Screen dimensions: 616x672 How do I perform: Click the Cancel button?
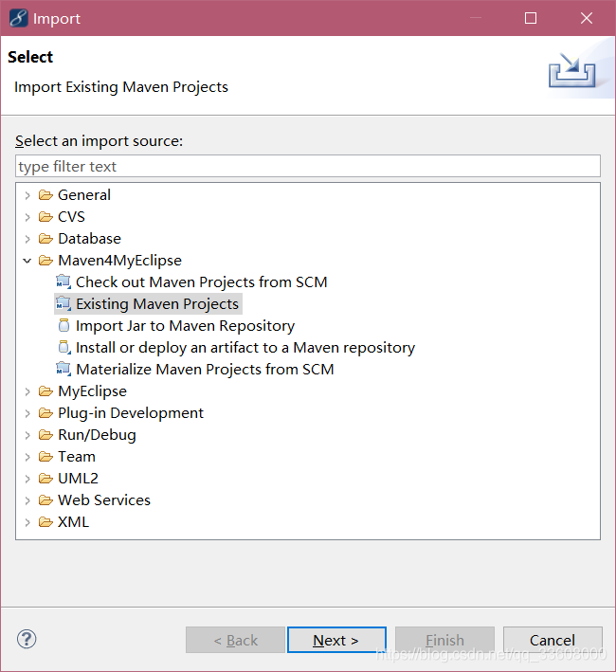(553, 640)
